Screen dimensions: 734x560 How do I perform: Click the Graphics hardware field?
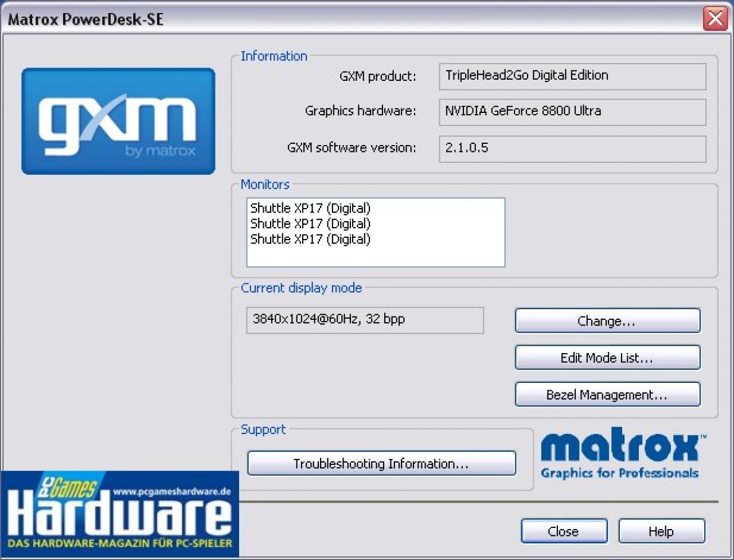click(572, 112)
